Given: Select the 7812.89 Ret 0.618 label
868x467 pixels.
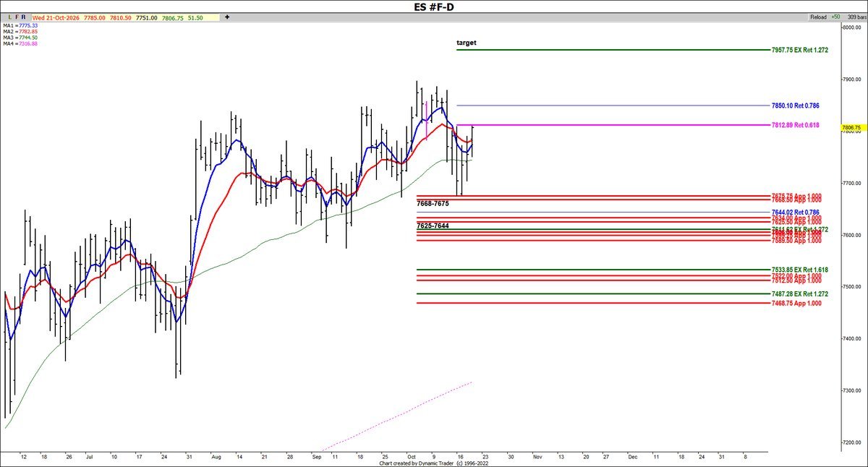Looking at the screenshot, I should [x=795, y=125].
